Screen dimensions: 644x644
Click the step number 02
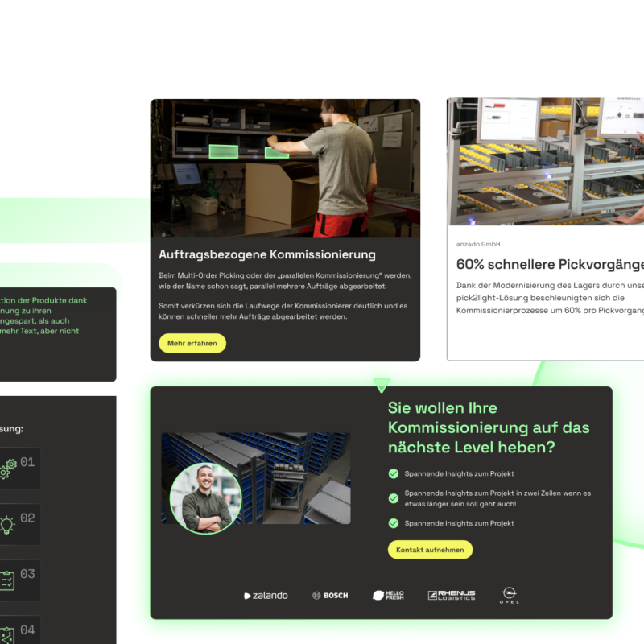27,518
